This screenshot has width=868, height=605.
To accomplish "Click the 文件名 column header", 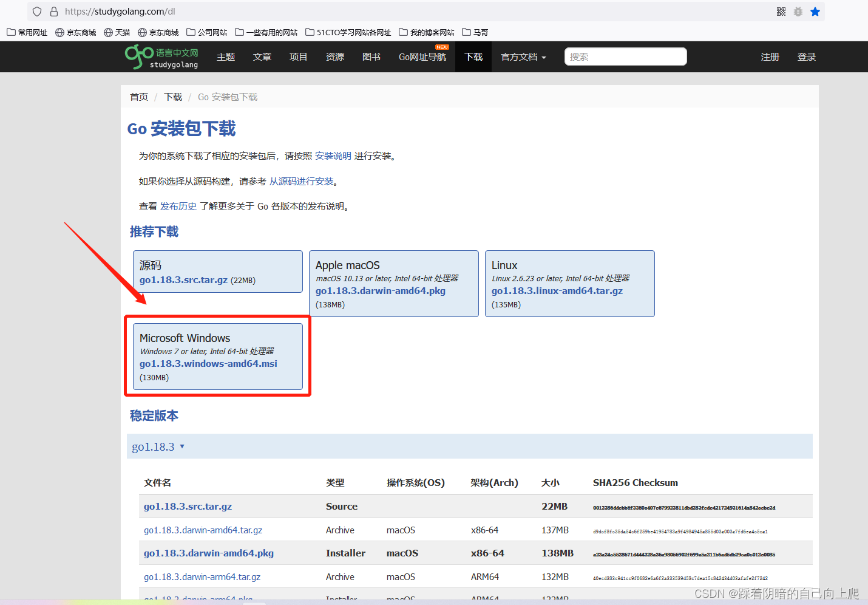I will [157, 483].
